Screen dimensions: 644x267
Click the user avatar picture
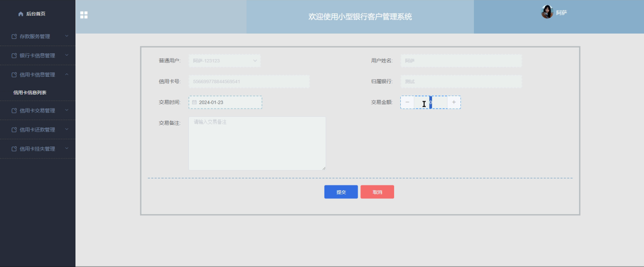[x=547, y=12]
